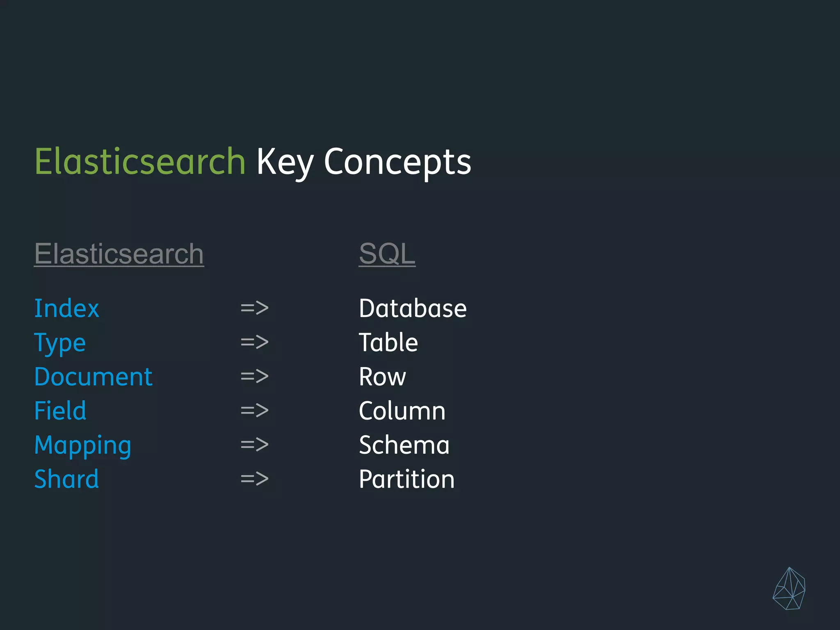This screenshot has width=840, height=630.
Task: Click the arrow next to Document
Action: tap(254, 376)
